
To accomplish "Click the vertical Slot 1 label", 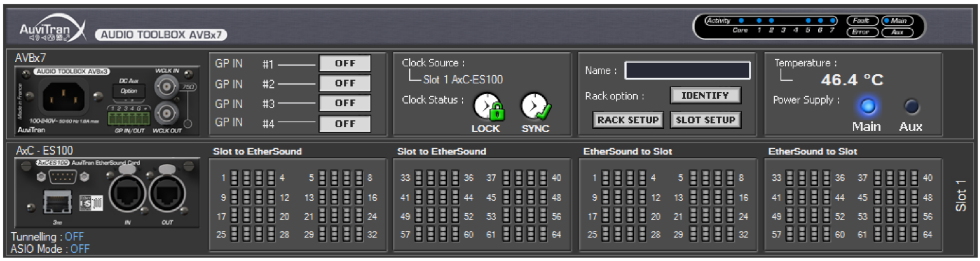I will tap(960, 195).
